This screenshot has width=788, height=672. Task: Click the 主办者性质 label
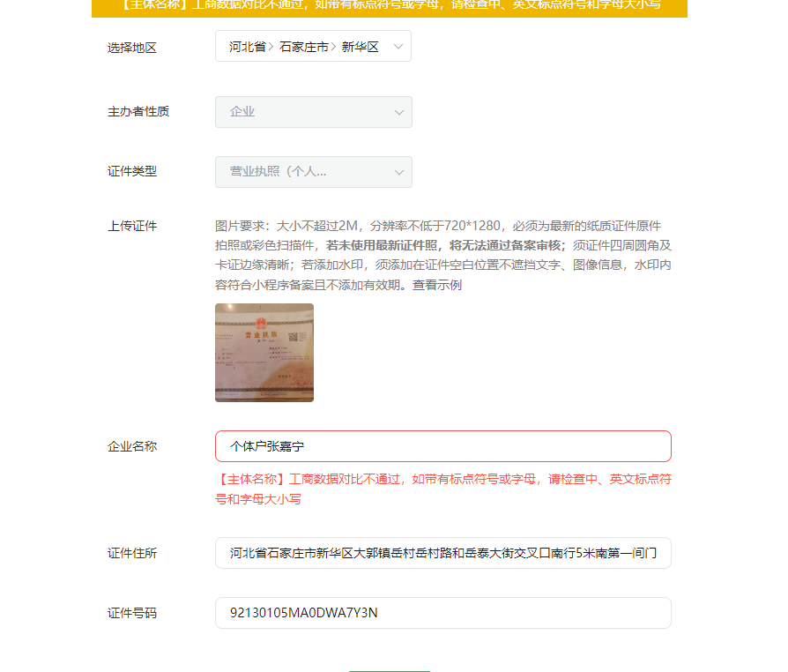click(x=138, y=112)
